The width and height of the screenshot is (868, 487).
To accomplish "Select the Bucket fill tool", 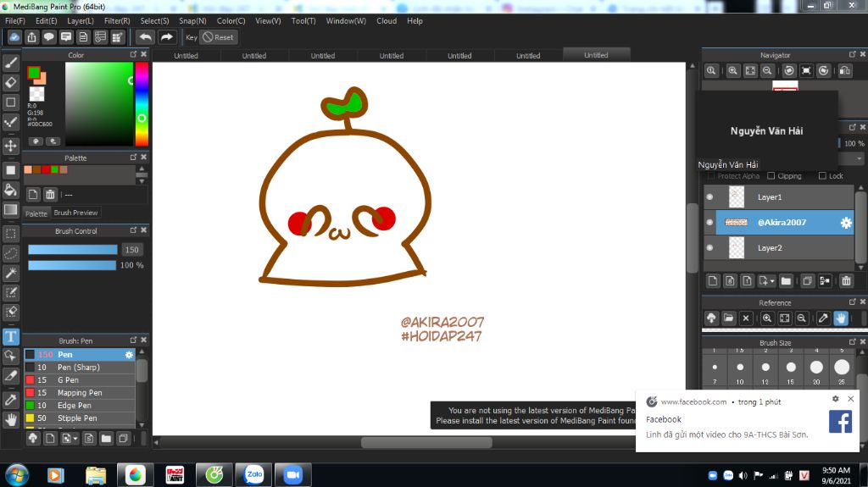I will pyautogui.click(x=10, y=190).
